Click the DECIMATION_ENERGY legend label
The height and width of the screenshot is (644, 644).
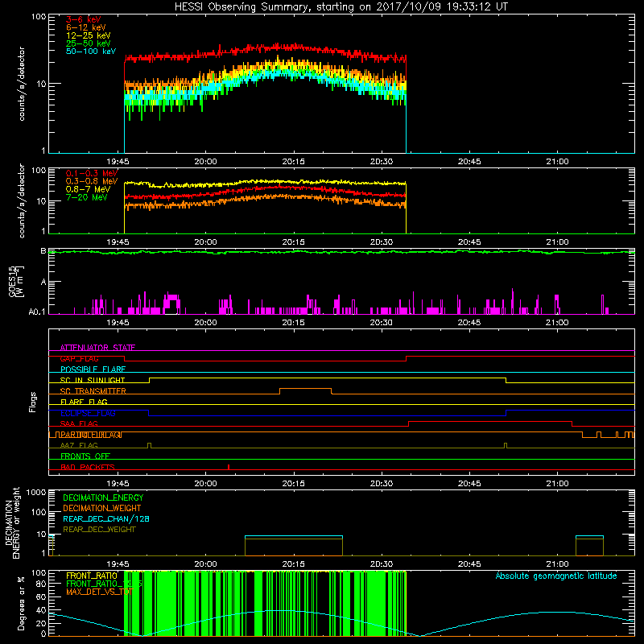pyautogui.click(x=103, y=497)
